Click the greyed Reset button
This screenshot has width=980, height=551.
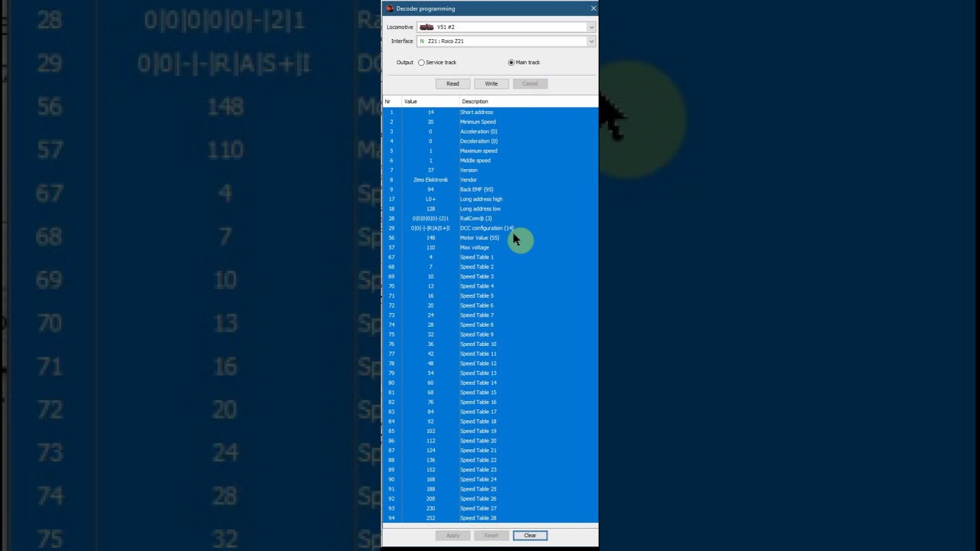(x=491, y=536)
